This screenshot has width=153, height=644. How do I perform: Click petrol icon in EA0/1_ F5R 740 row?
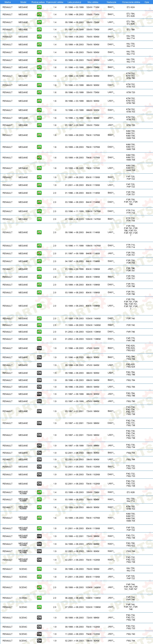pos(39,325)
